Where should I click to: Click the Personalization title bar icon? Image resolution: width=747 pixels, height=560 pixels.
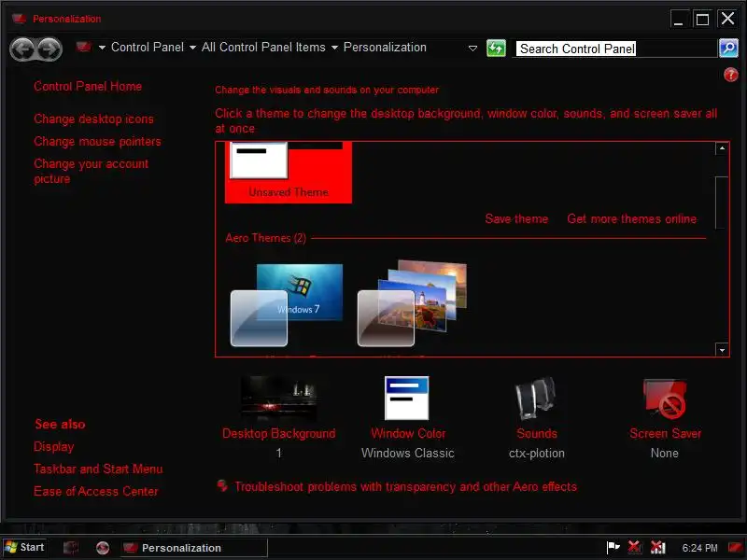click(19, 19)
